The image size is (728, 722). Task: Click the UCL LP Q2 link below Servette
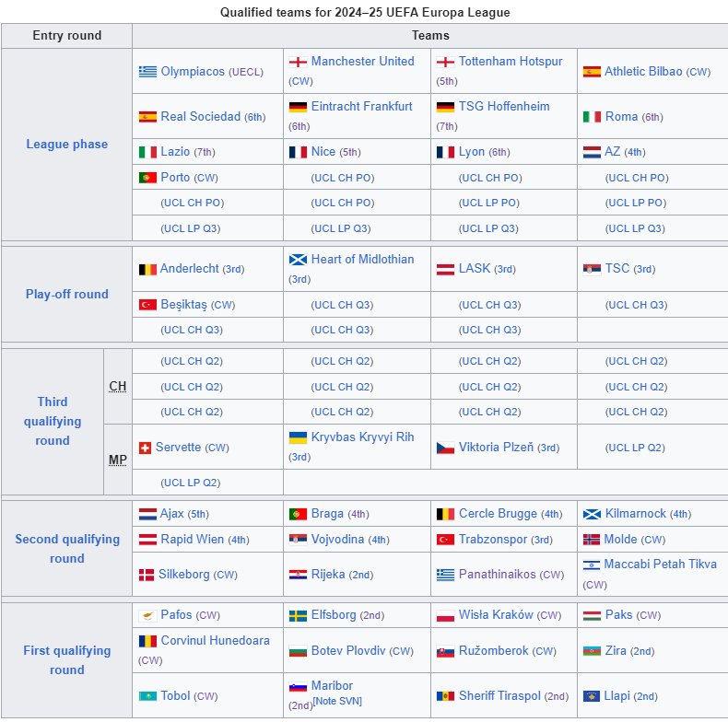click(x=191, y=483)
